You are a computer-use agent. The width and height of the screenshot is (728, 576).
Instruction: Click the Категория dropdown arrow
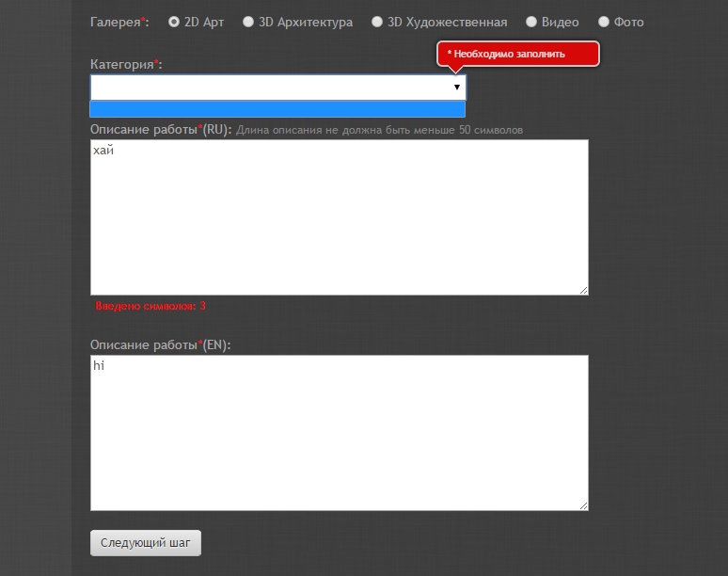(x=457, y=88)
